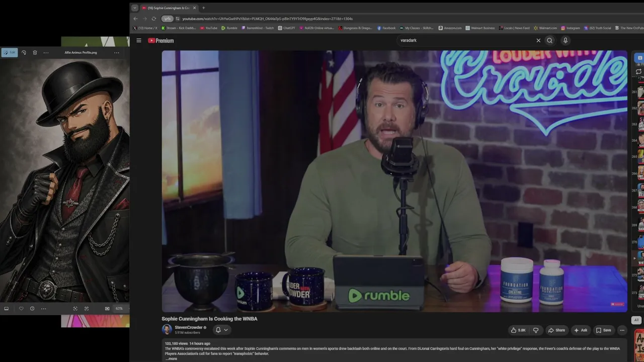Viewport: 644px width, 362px height.
Task: Click the browser address bar URL
Action: tap(267, 19)
